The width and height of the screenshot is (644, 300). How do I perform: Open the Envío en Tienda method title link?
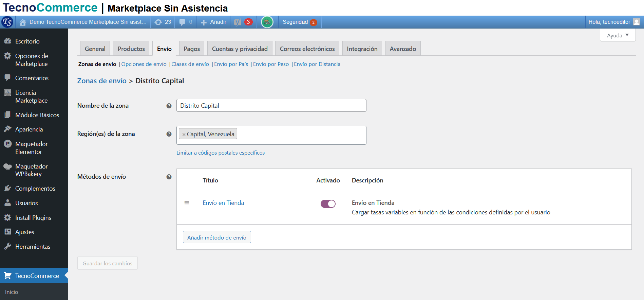pos(223,203)
